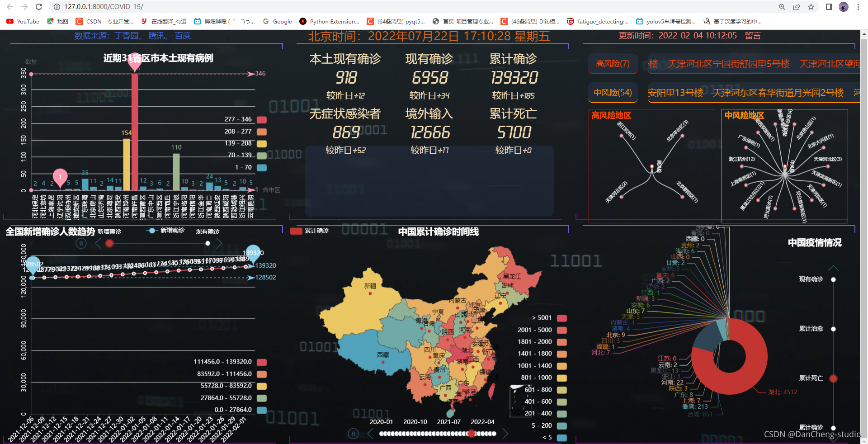Open the browser profile avatar
This screenshot has height=444, width=868.
[844, 7]
